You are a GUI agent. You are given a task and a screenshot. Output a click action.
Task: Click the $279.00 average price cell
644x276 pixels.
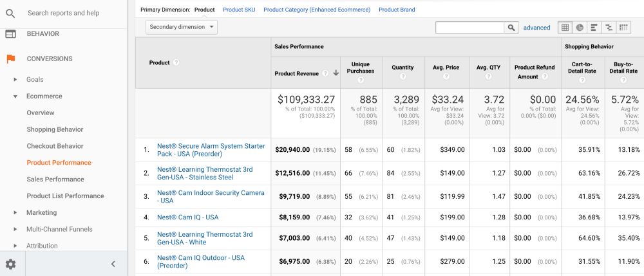tap(452, 261)
